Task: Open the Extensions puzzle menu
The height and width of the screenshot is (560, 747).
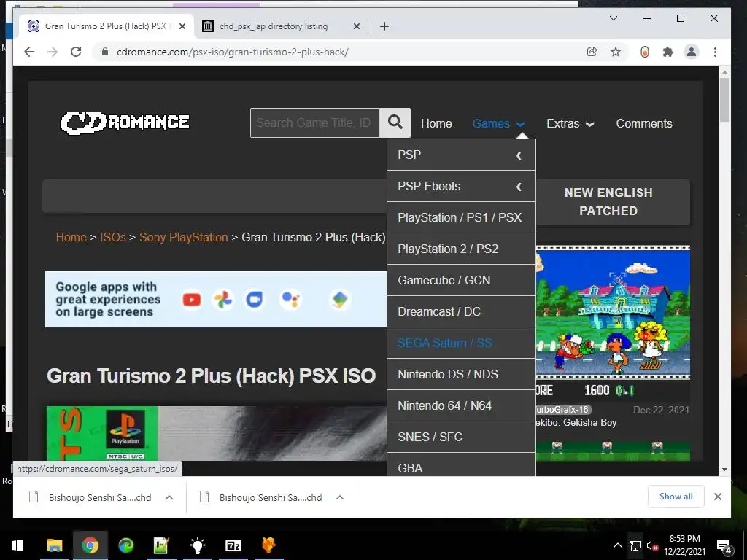Action: [668, 52]
